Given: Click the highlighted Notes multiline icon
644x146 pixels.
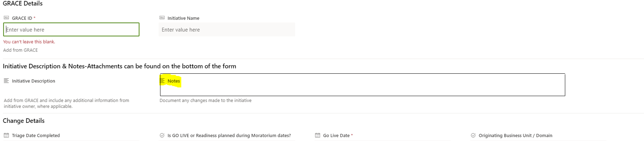Looking at the screenshot, I should pos(162,81).
